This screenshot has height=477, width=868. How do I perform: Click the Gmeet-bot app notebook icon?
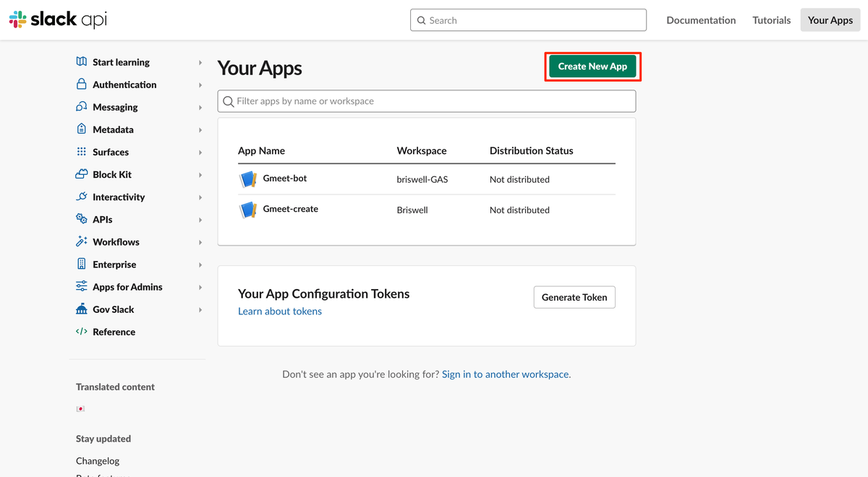pyautogui.click(x=248, y=179)
